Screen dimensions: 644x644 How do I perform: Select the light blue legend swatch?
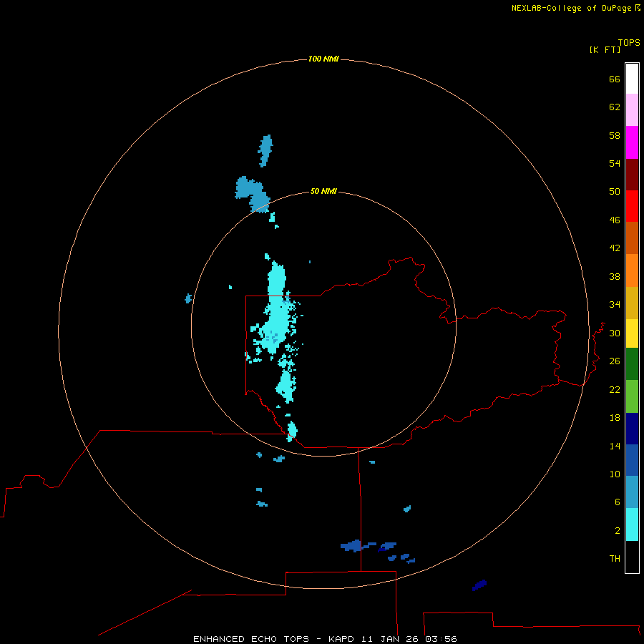[x=632, y=492]
